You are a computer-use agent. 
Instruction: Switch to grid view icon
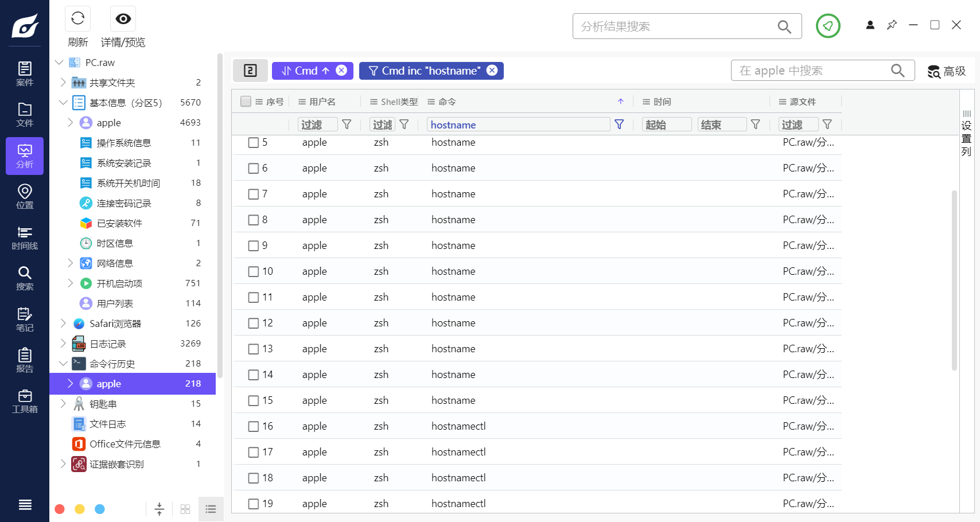pyautogui.click(x=185, y=509)
